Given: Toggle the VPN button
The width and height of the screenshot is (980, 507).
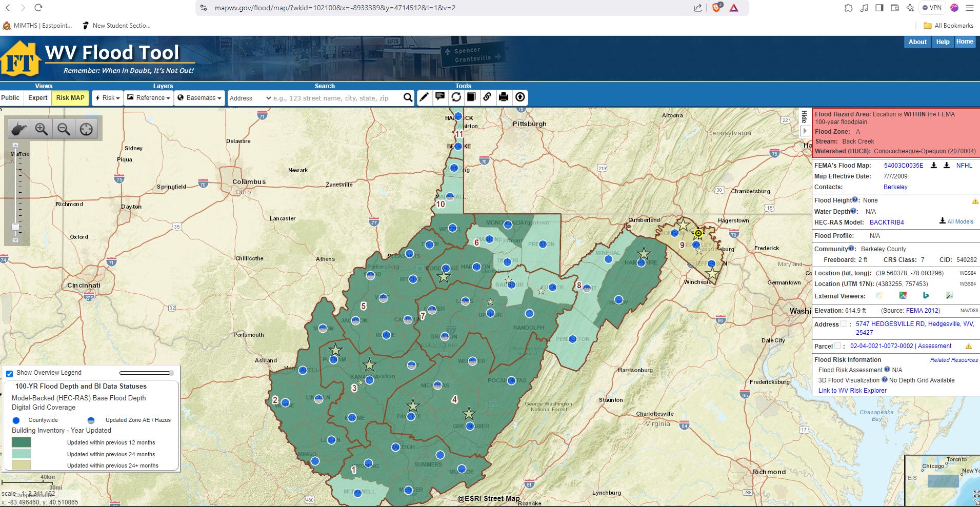Looking at the screenshot, I should 932,8.
